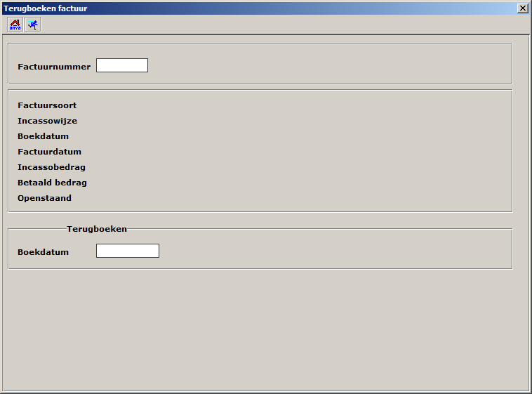Click the Factuurdatum label
Viewport: 532px width, 394px height.
[x=49, y=152]
